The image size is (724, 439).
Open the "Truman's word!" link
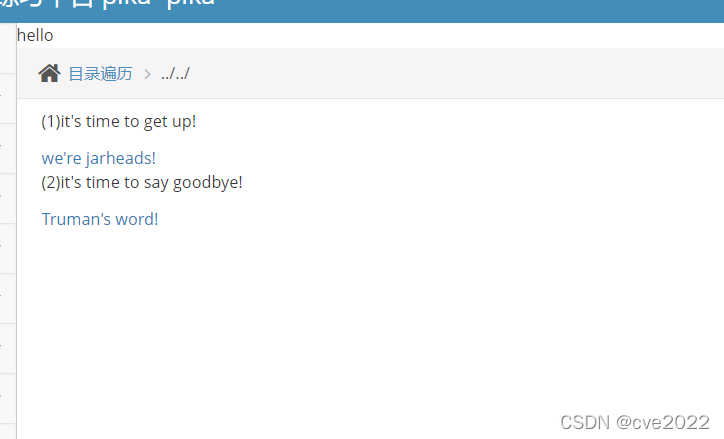click(100, 219)
